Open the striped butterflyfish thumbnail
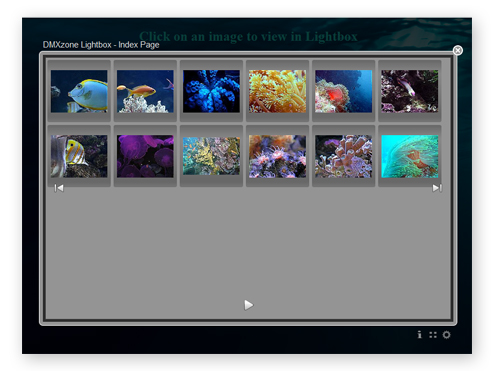The image size is (495, 371). tap(79, 156)
